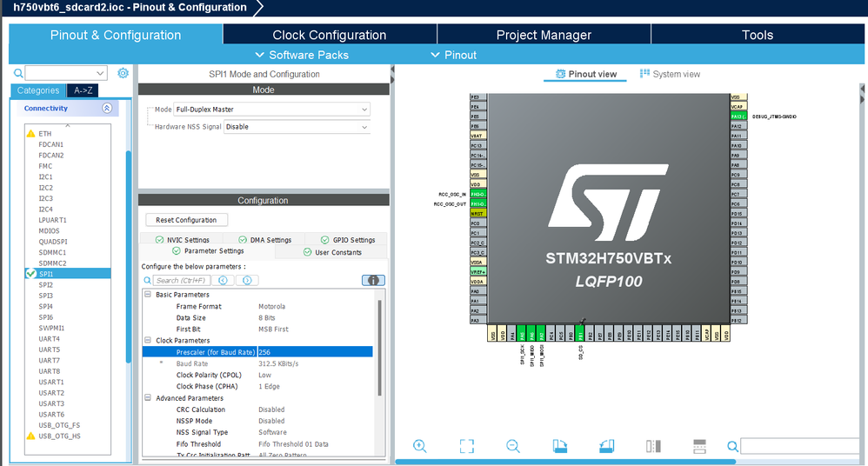This screenshot has height=466, width=868.
Task: Open the Hardware NSS Signal dropdown
Action: point(297,127)
